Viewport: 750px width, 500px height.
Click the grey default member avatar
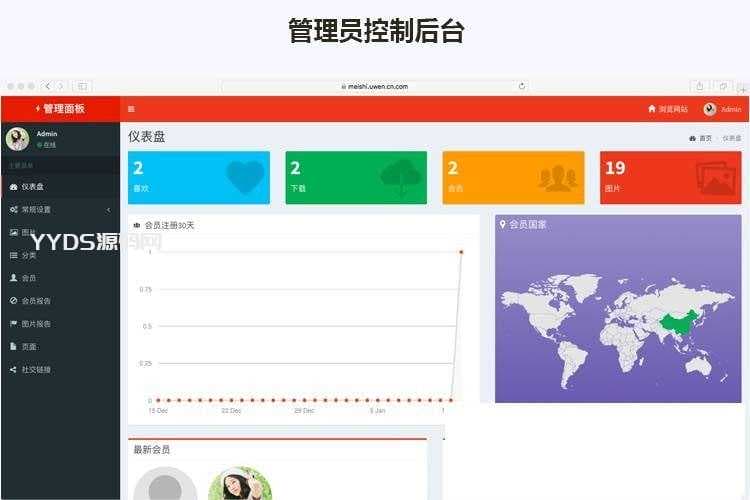165,484
